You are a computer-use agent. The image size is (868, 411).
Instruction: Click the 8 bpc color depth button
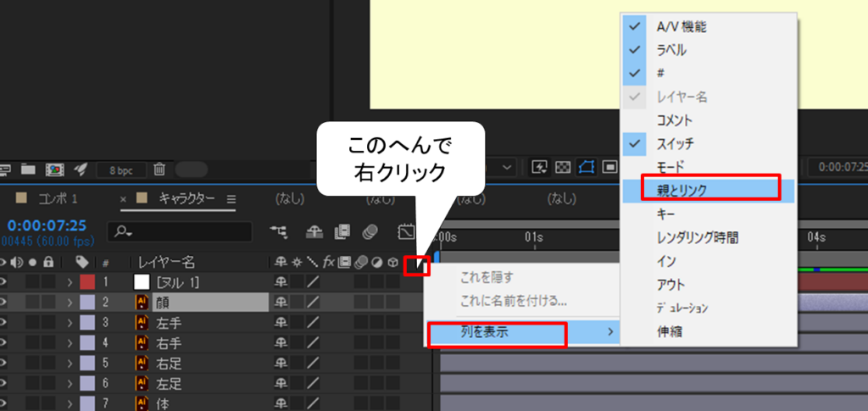click(x=121, y=169)
